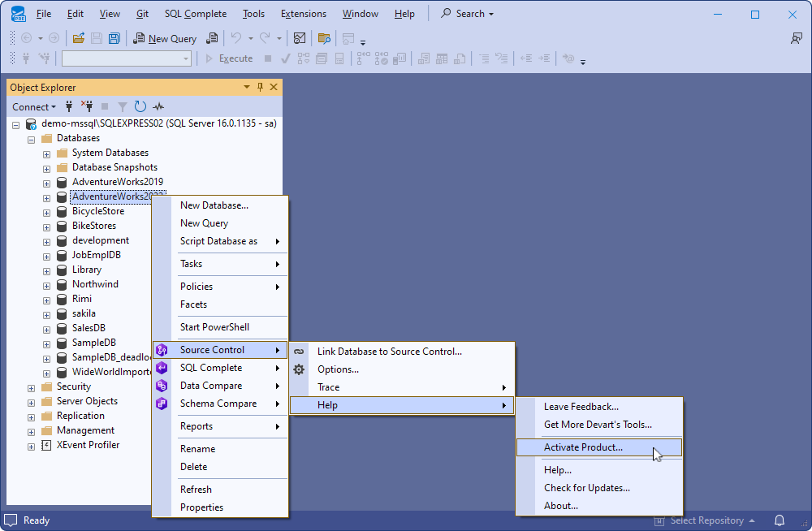Open the Trace submenu

tap(402, 387)
